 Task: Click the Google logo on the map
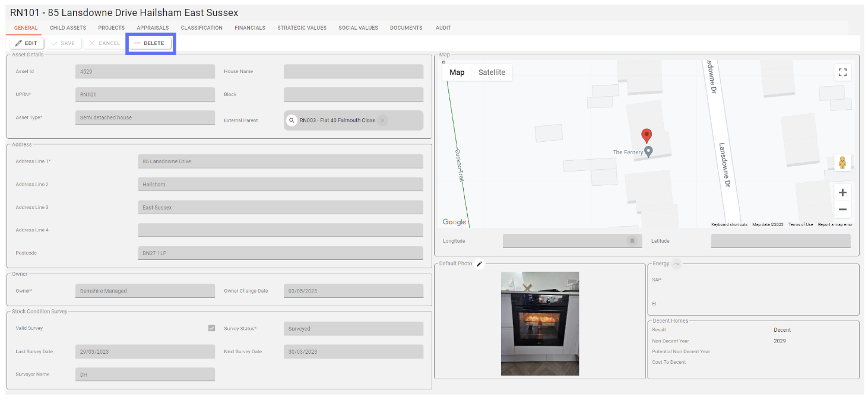click(454, 222)
